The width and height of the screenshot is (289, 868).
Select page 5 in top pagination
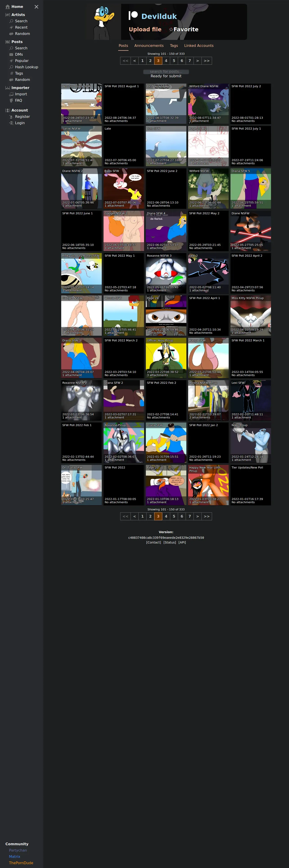click(x=174, y=61)
